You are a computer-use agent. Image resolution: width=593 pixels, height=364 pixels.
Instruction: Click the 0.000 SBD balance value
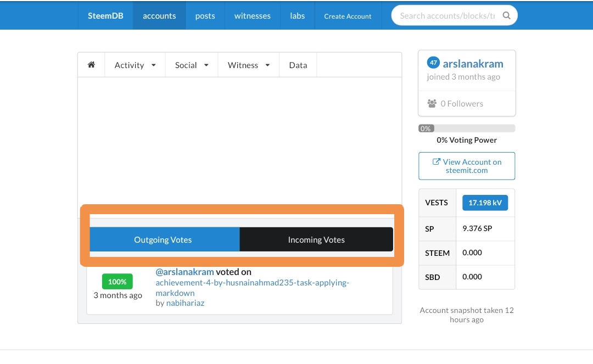coord(472,277)
